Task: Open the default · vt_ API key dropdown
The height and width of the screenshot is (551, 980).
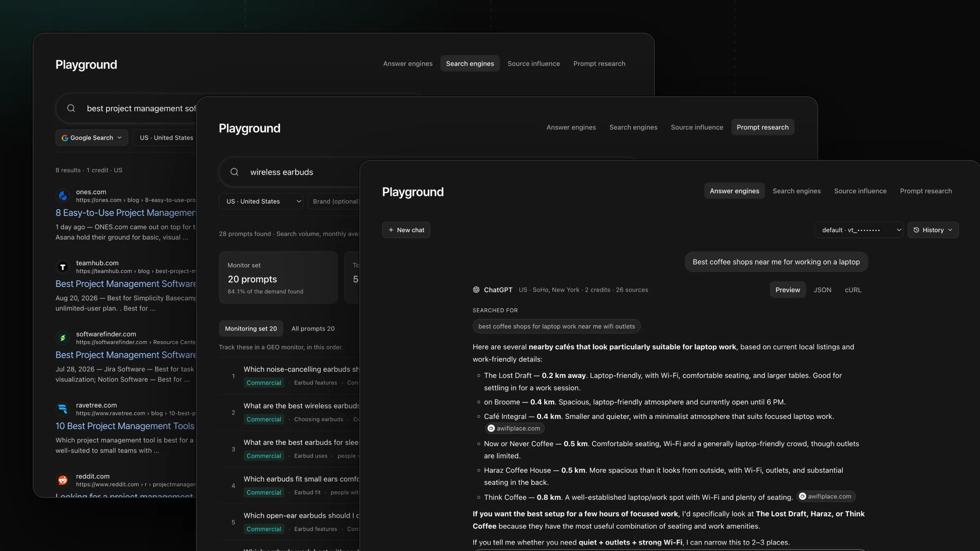Action: pos(859,230)
